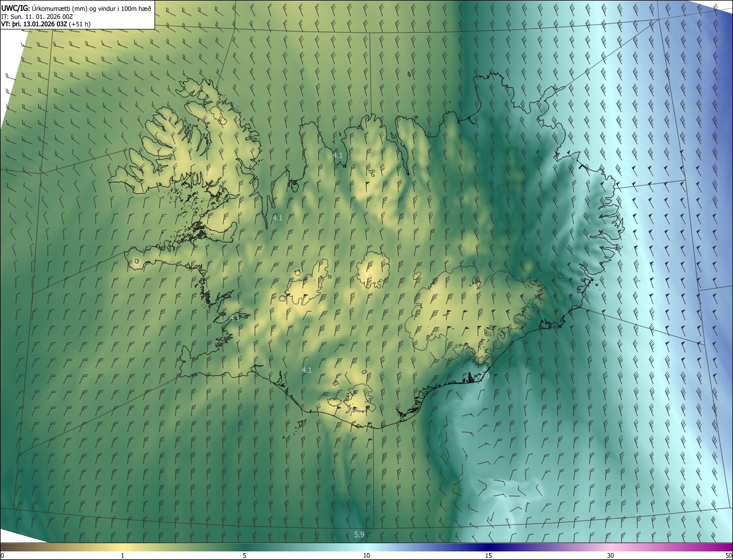This screenshot has width=733, height=560.
Task: Click the 50 tick label on color scale
Action: (728, 556)
